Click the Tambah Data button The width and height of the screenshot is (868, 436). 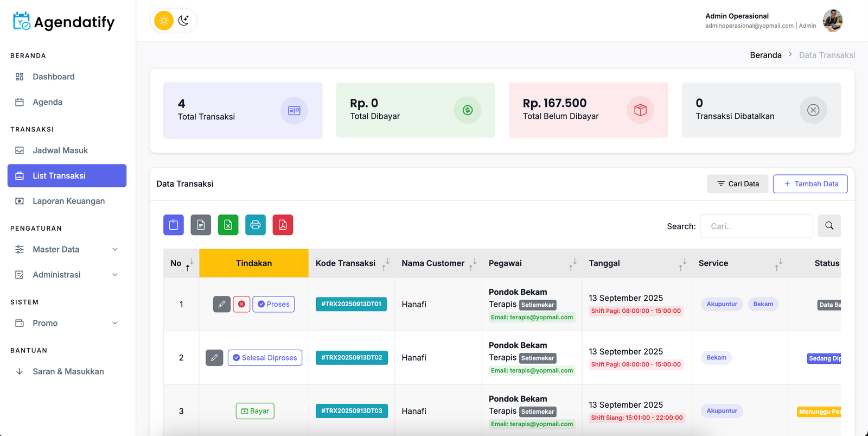(810, 184)
